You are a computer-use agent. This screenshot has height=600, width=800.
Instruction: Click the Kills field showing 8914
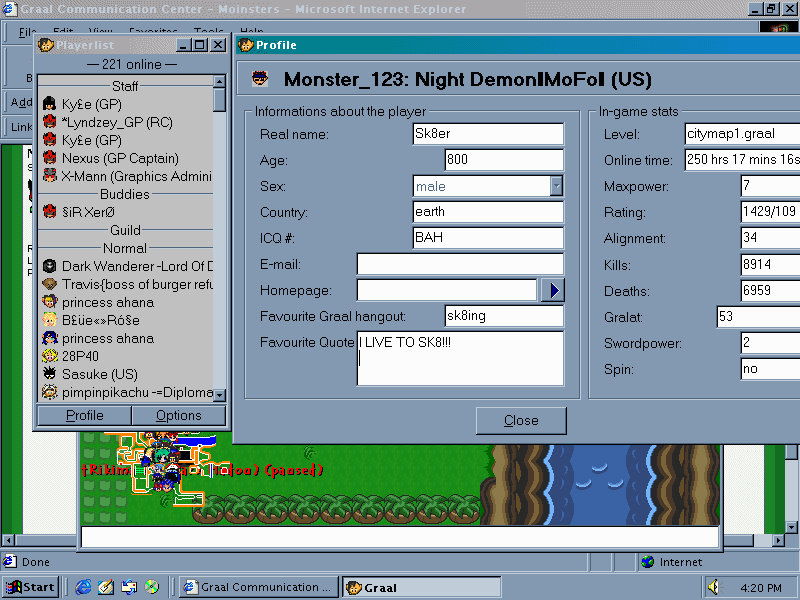[770, 264]
